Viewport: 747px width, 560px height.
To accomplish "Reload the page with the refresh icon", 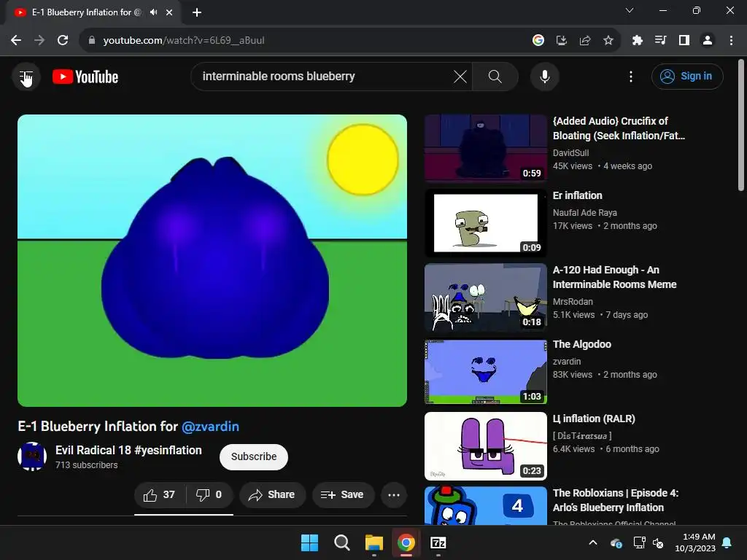I will pos(63,41).
